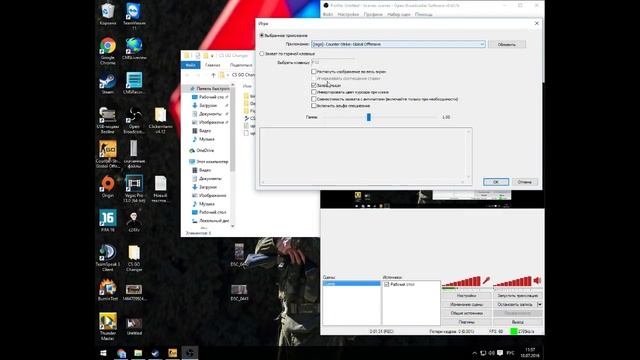640x360 pixels.
Task: Enable 'Включить альфа смешивание' checkbox
Action: click(x=313, y=106)
